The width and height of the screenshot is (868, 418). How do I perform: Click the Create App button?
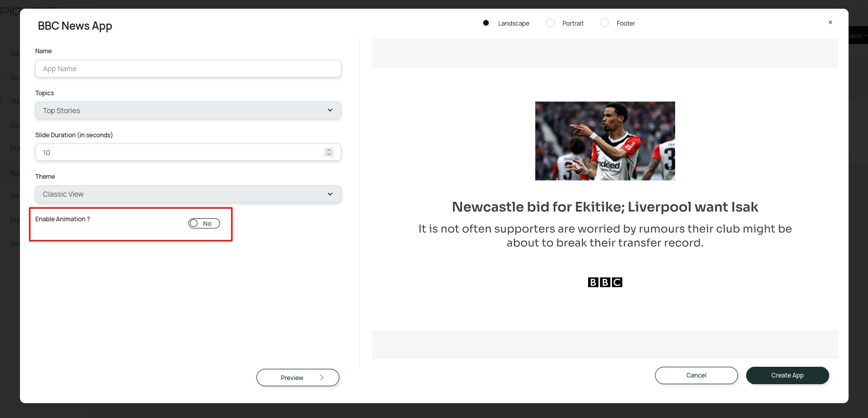tap(787, 375)
